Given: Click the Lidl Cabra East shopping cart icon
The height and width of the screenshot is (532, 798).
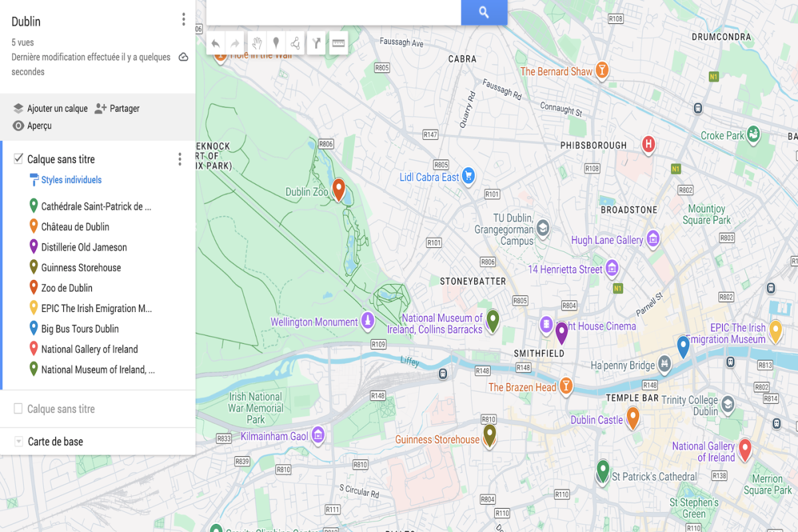Looking at the screenshot, I should [468, 176].
